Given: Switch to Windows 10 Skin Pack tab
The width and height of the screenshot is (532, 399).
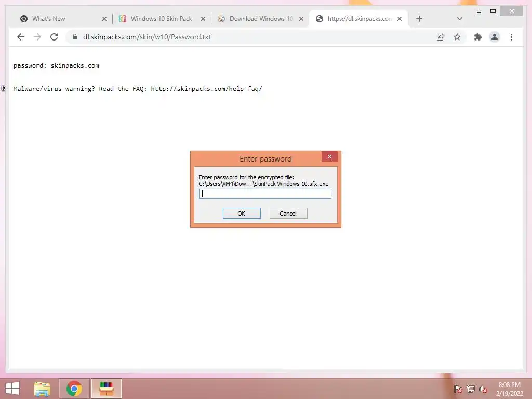Looking at the screenshot, I should tap(162, 19).
